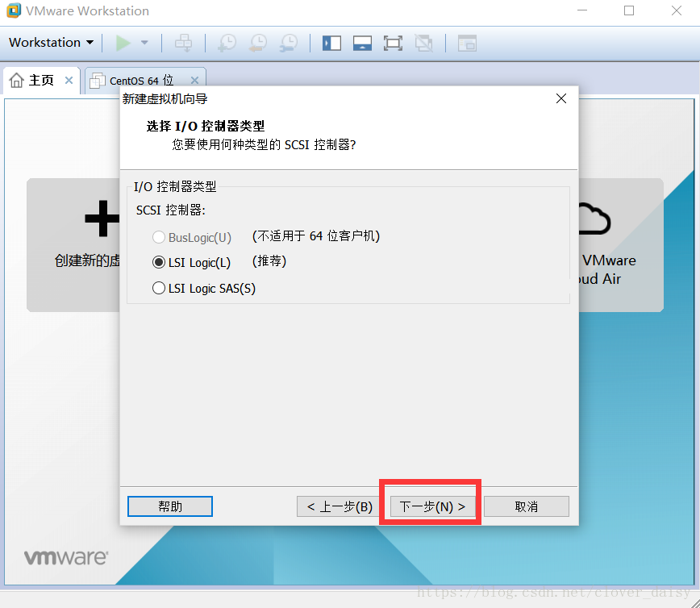Click the 下一步(N) next button

(x=432, y=506)
